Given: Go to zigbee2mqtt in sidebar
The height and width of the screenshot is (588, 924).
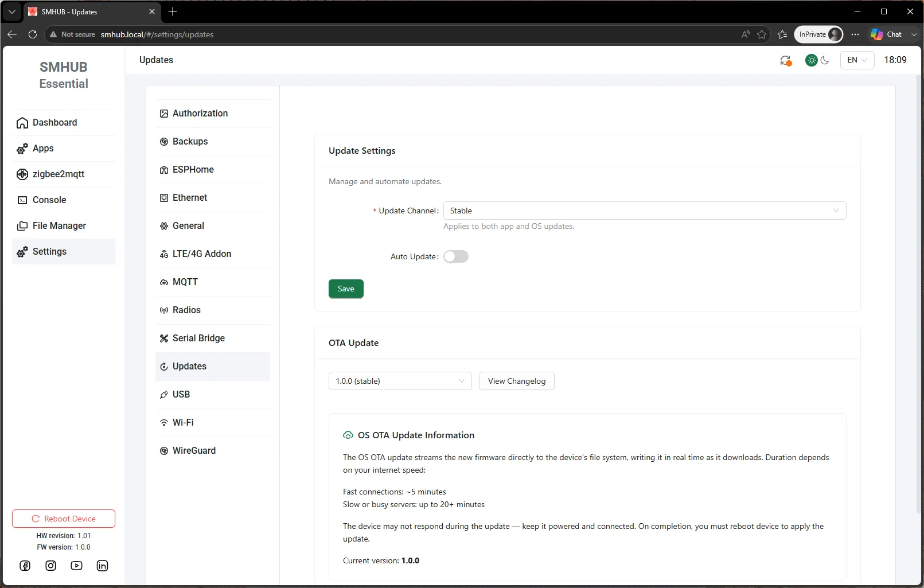Looking at the screenshot, I should click(63, 174).
